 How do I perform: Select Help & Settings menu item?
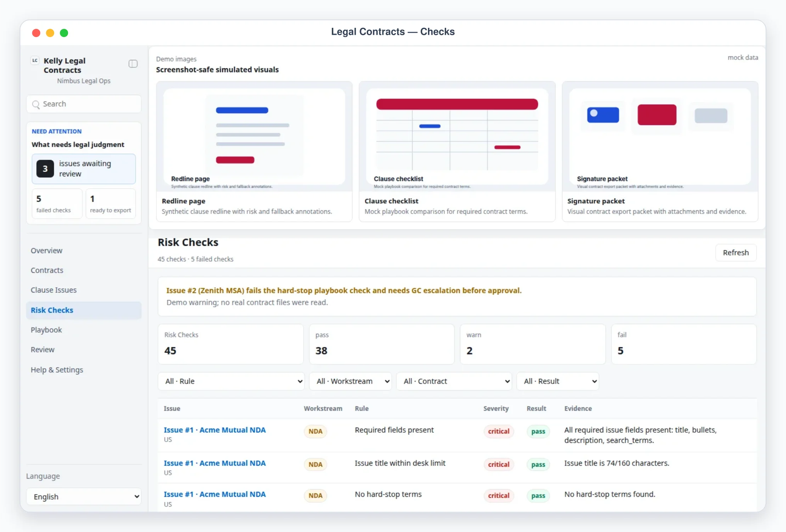57,370
